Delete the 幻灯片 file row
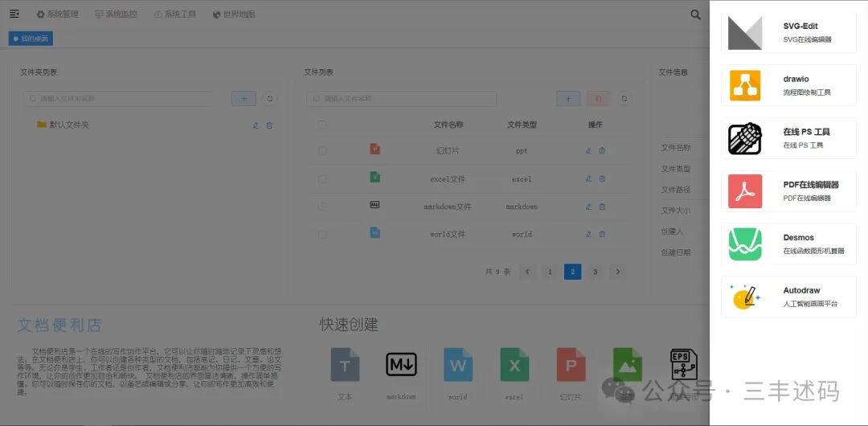This screenshot has height=426, width=868. pos(602,150)
